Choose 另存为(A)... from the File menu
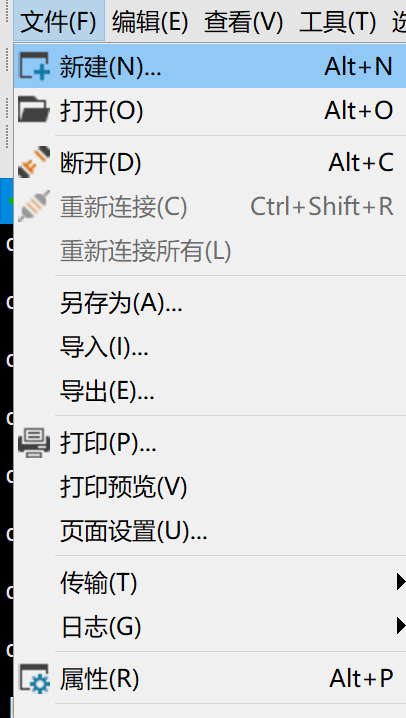The height and width of the screenshot is (718, 406). pos(210,303)
